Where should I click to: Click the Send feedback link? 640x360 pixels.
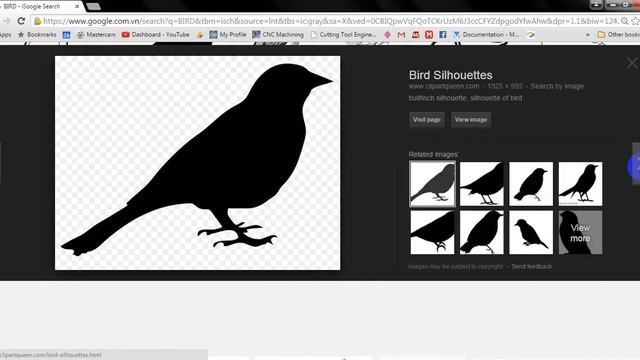pos(531,267)
